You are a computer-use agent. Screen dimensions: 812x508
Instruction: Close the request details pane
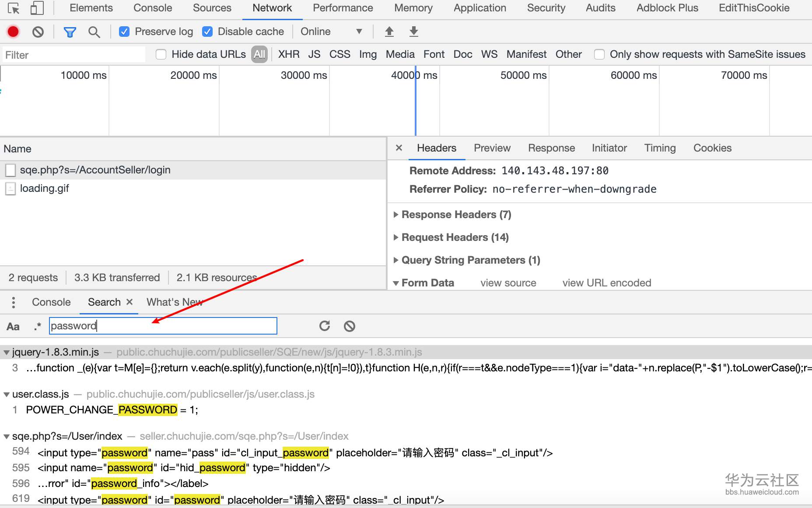pos(399,148)
